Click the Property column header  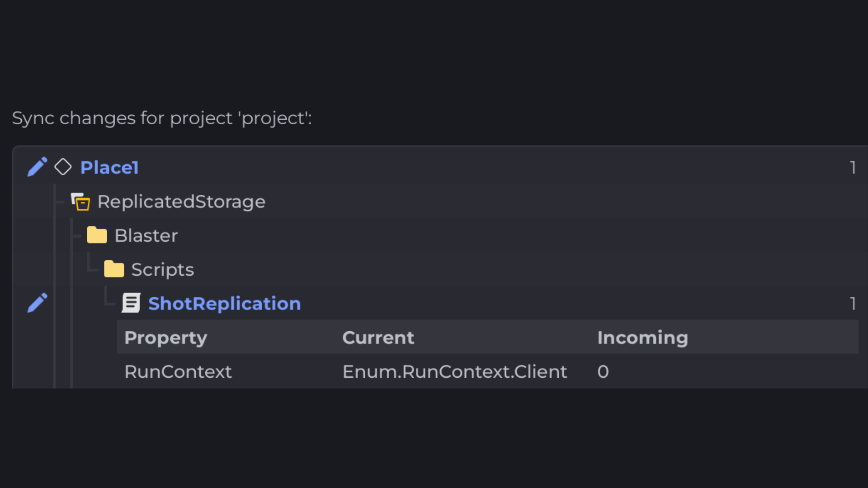point(166,338)
